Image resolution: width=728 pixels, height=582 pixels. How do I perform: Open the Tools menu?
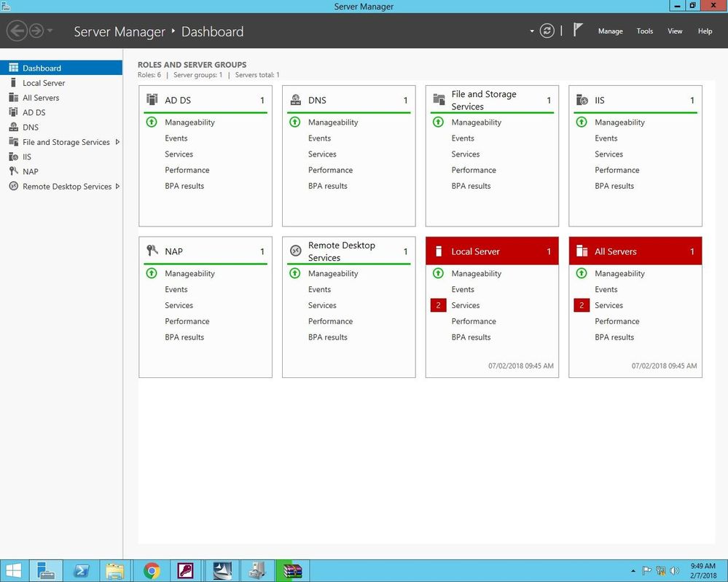[644, 31]
